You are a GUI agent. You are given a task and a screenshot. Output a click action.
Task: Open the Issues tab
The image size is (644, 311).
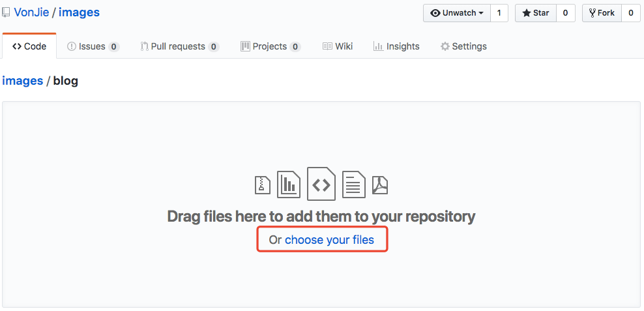tap(93, 46)
